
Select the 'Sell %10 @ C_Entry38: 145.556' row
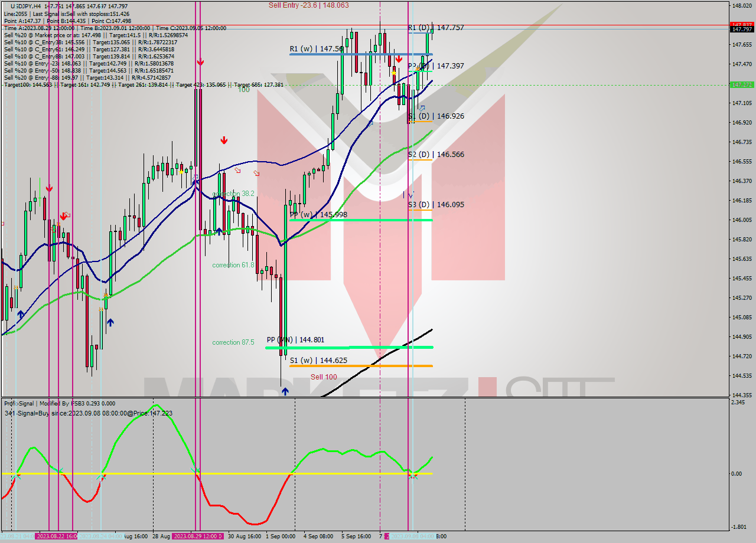(90, 42)
